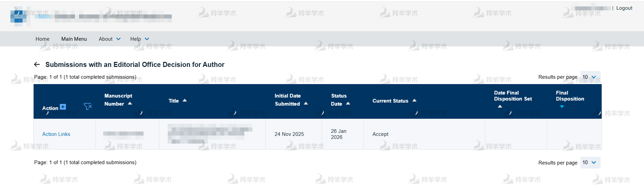This screenshot has width=644, height=188.
Task: Sort by Current Status arrow
Action: tap(414, 101)
